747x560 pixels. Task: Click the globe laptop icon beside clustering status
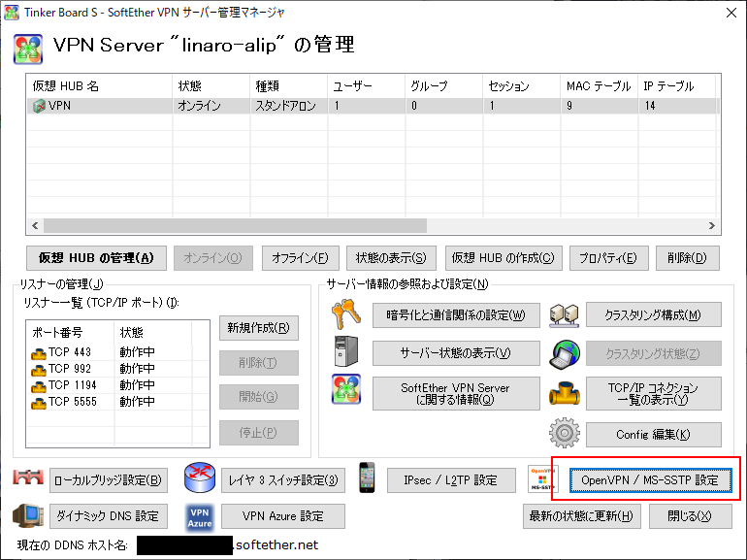565,354
